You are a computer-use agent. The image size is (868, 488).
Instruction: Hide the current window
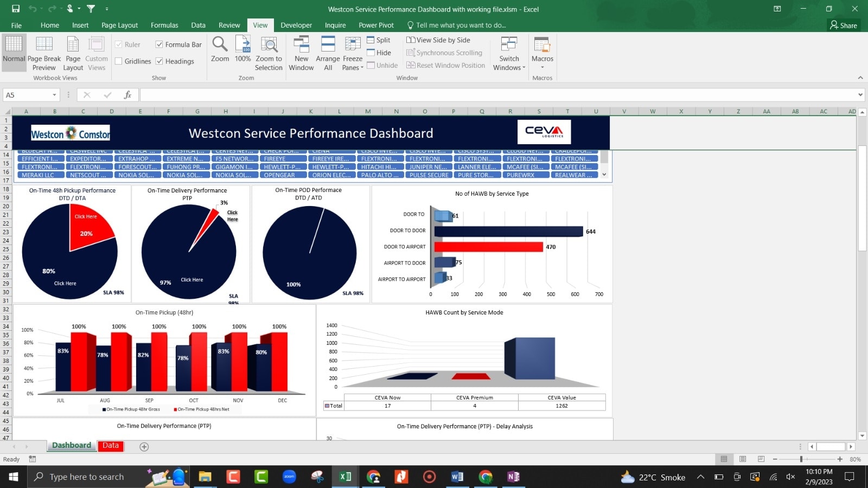coord(379,53)
